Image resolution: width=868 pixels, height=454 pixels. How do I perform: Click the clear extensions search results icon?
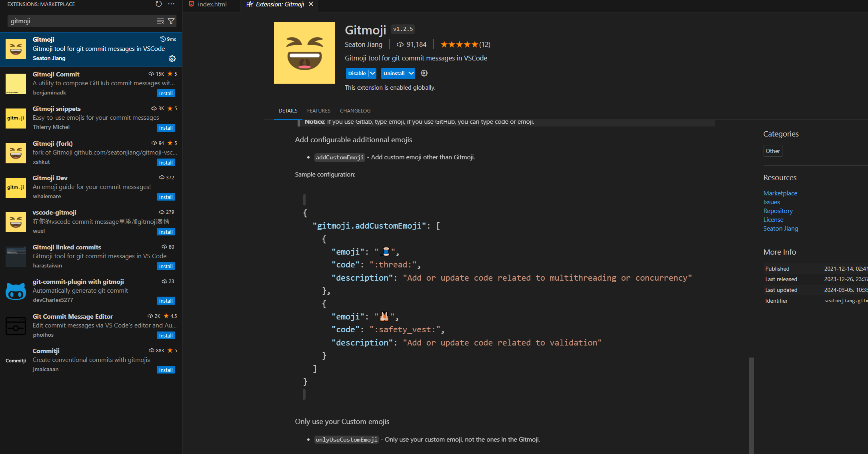pos(160,21)
